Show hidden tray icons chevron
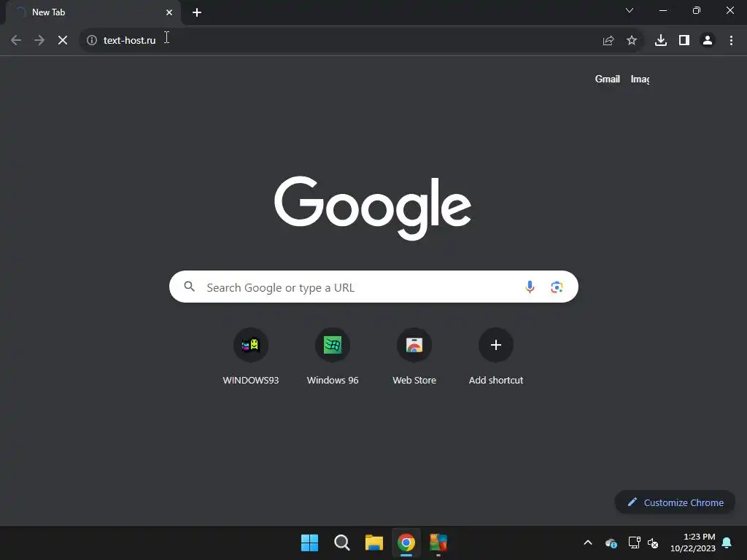The image size is (747, 560). pos(588,542)
